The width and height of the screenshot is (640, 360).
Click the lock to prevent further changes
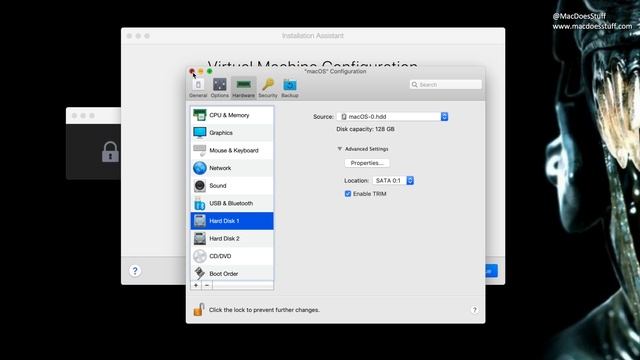coord(198,310)
